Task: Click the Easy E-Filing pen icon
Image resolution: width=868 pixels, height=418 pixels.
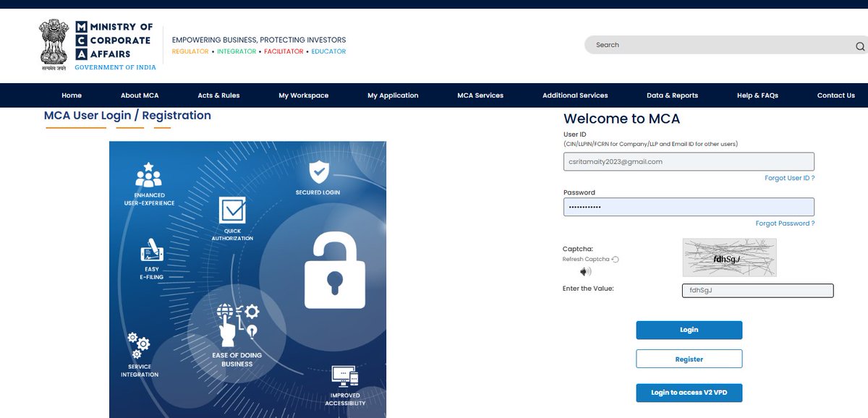Action: tap(152, 249)
